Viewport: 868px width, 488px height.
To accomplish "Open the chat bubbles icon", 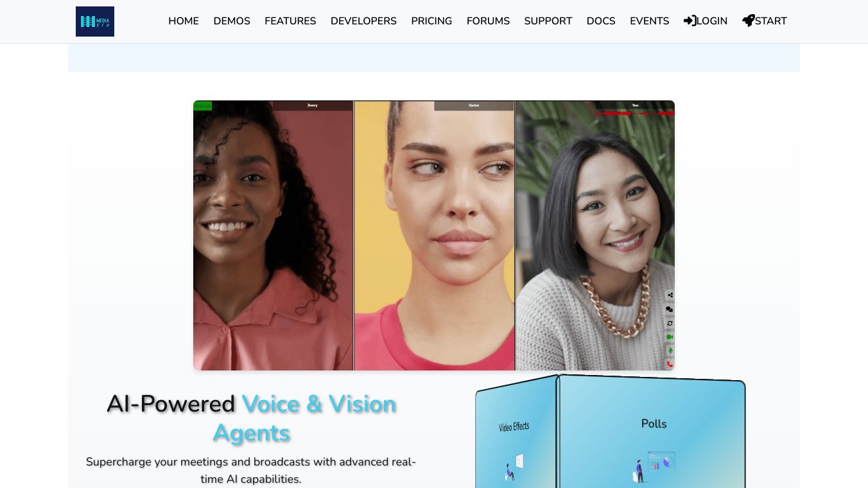I will click(670, 309).
